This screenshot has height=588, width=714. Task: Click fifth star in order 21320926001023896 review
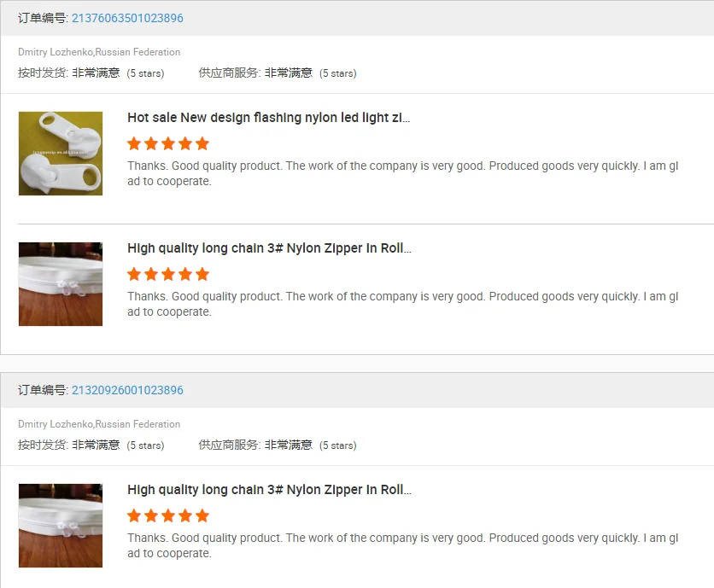tap(202, 515)
